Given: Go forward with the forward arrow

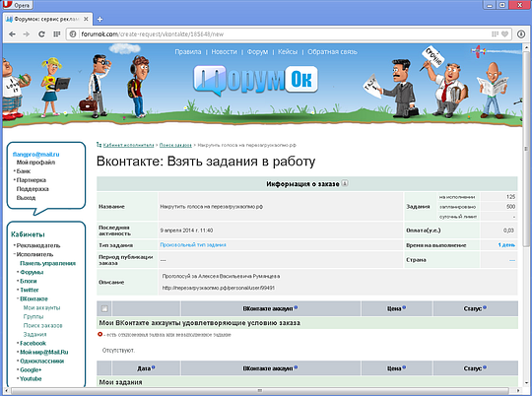Looking at the screenshot, I should [x=27, y=34].
